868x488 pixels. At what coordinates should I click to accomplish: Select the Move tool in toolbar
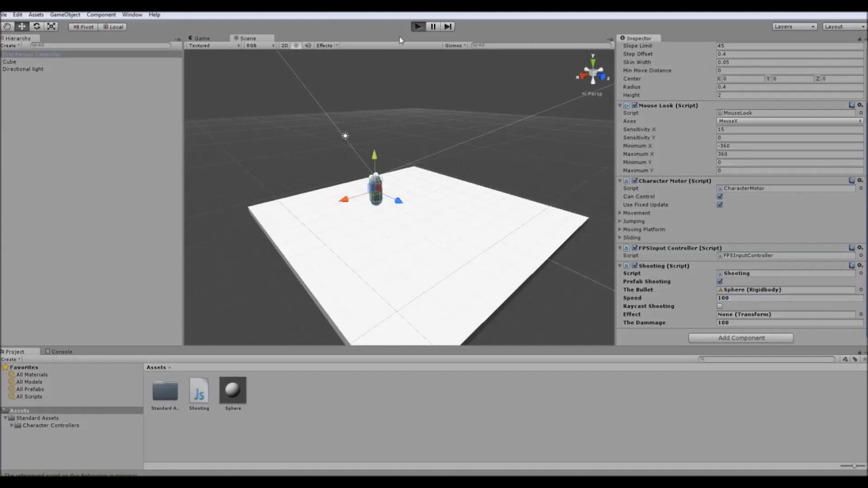click(x=22, y=26)
